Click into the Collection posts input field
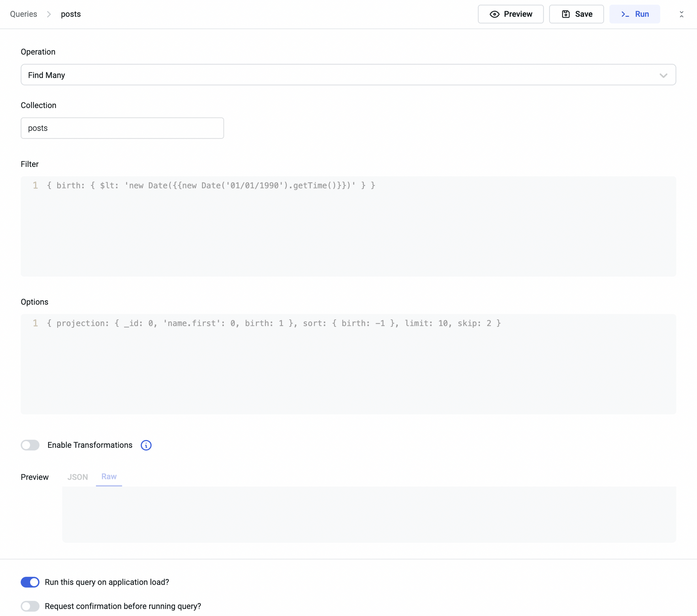The image size is (697, 616). point(122,128)
